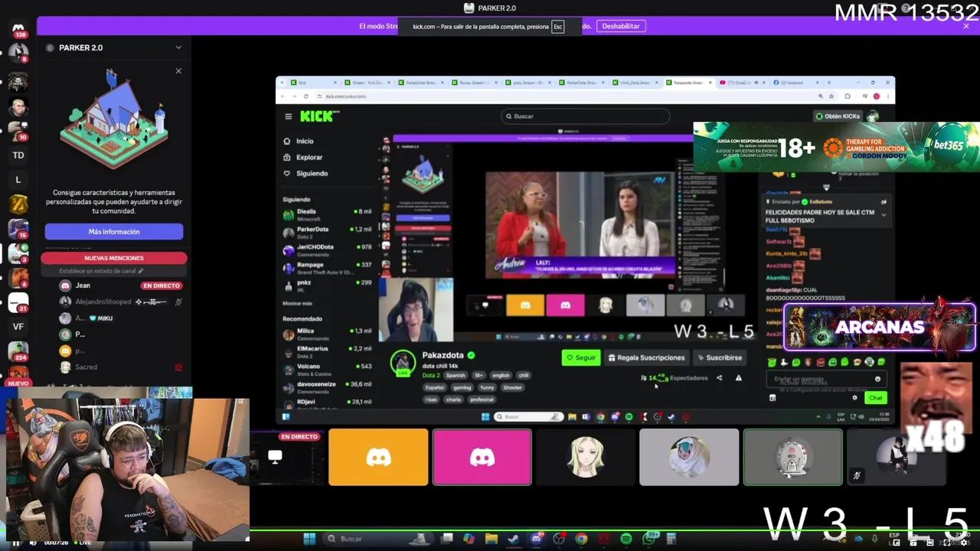Select the blonde anime avatar tile

(x=586, y=457)
